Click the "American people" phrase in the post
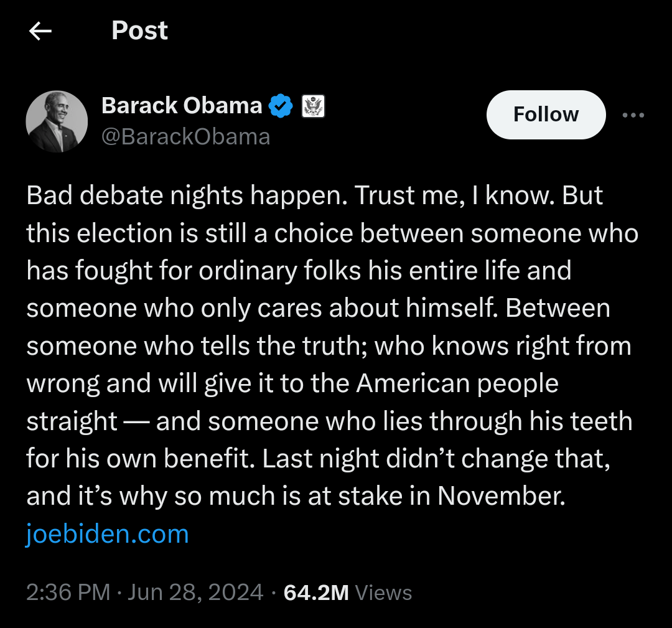 457,383
